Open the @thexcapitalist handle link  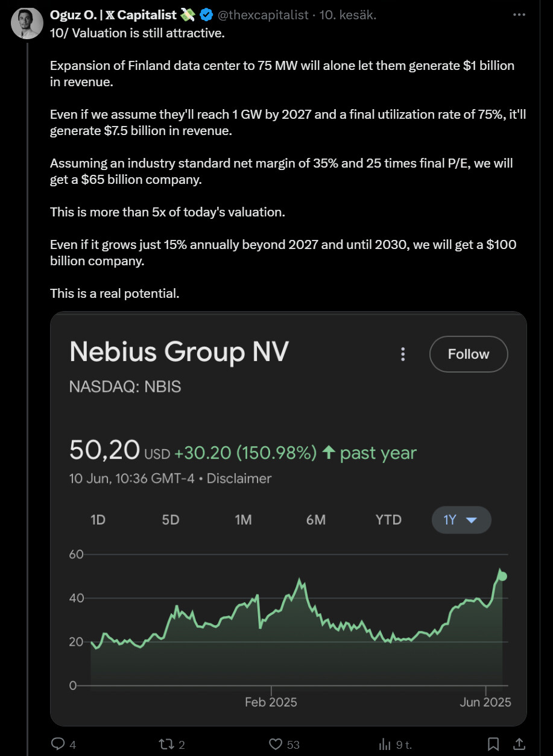(x=263, y=15)
